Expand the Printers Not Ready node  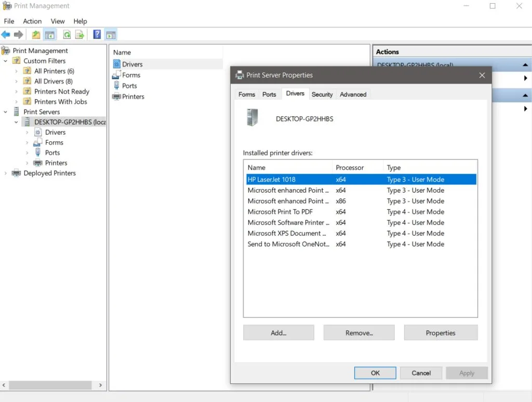(x=16, y=91)
